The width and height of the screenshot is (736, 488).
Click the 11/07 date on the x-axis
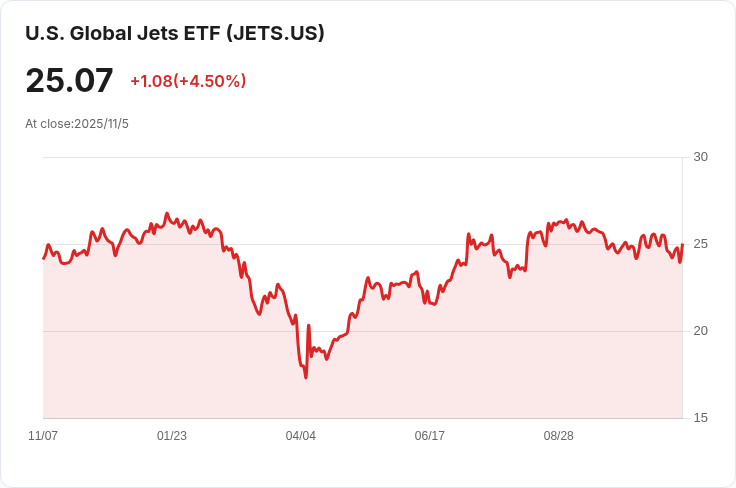(43, 436)
